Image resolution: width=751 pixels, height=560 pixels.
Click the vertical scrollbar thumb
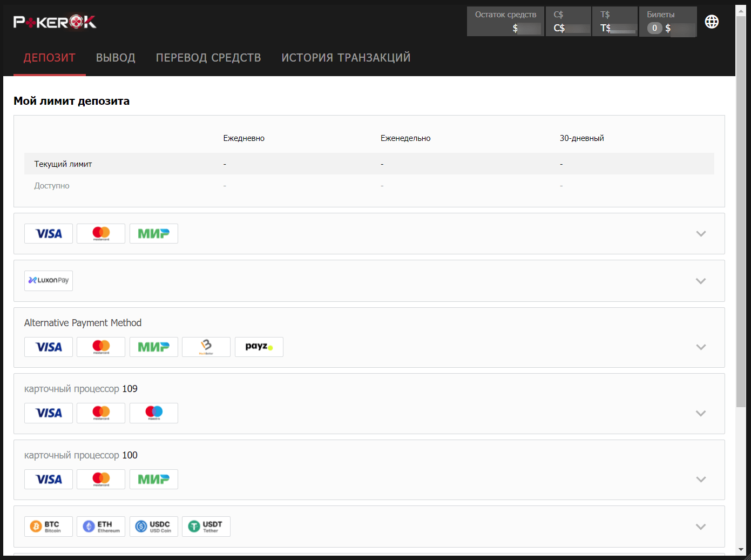pos(741,212)
